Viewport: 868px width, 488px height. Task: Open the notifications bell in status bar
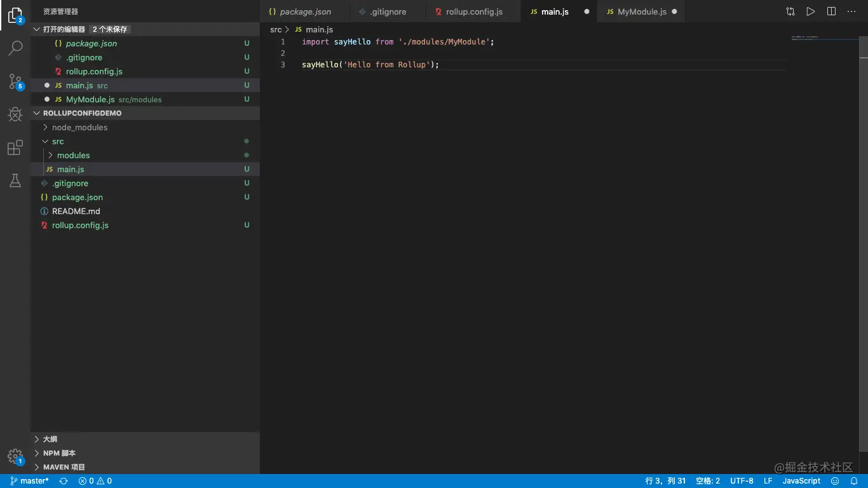pyautogui.click(x=854, y=481)
